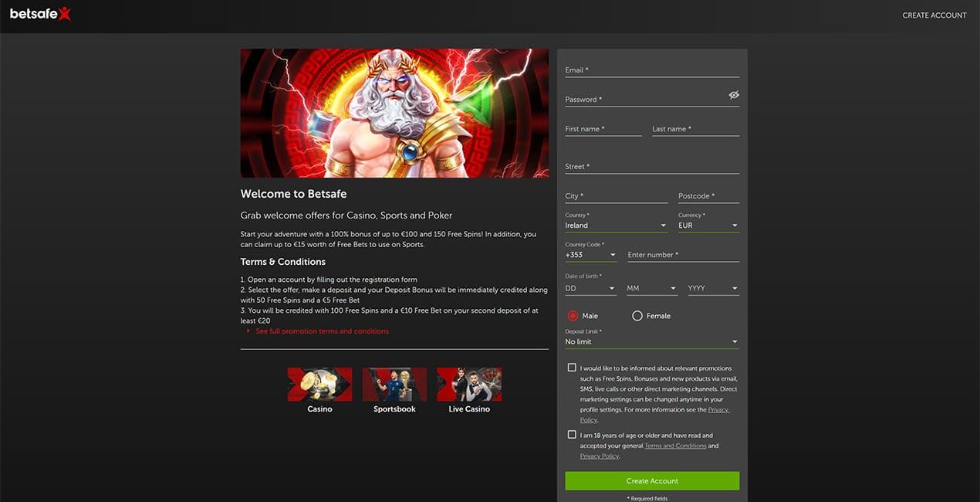
Task: Click the Postcode field
Action: [708, 195]
